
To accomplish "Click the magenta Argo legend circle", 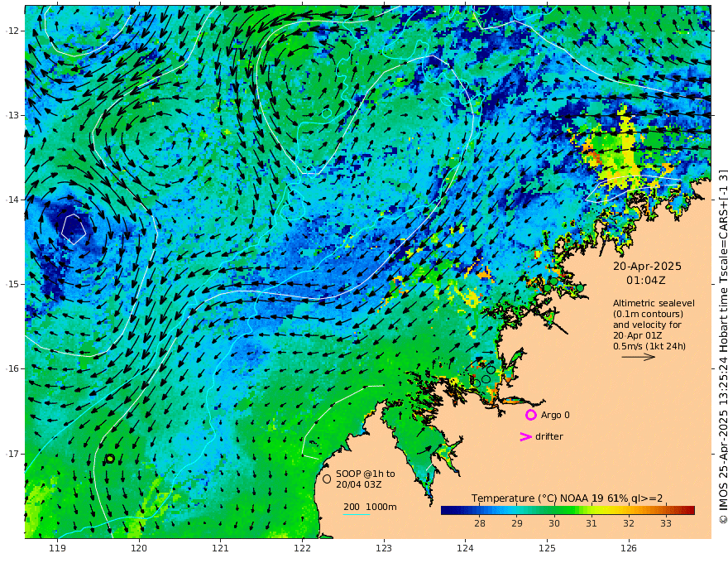I will [x=530, y=415].
